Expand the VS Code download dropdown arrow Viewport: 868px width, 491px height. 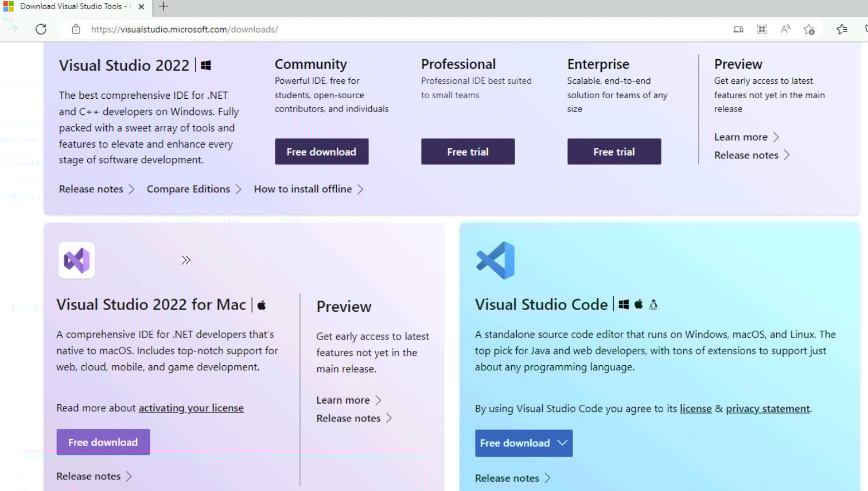(563, 443)
